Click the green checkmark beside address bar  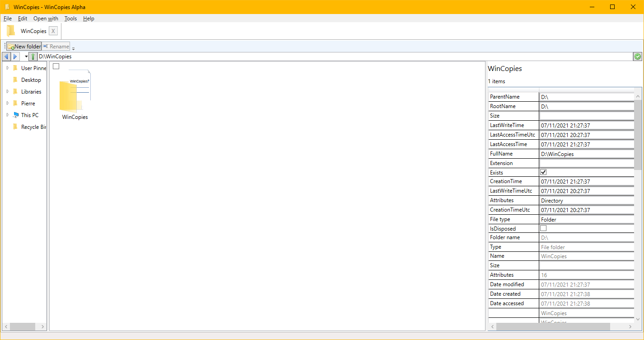pos(638,57)
